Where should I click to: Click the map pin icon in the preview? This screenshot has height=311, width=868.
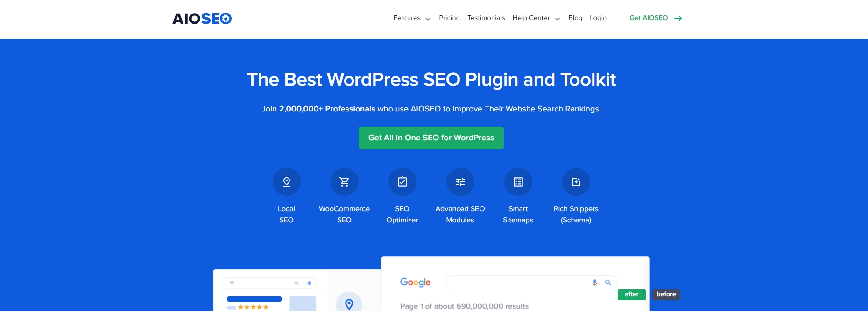tap(349, 304)
